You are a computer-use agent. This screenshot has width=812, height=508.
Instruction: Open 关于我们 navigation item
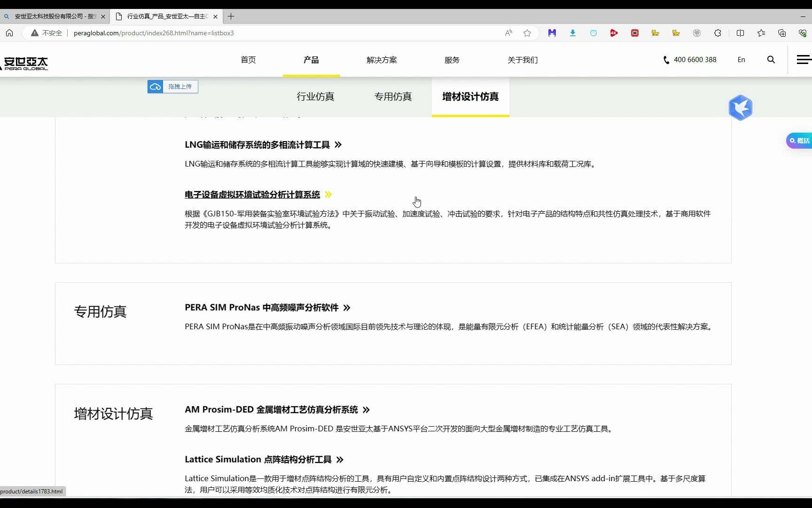coord(523,60)
